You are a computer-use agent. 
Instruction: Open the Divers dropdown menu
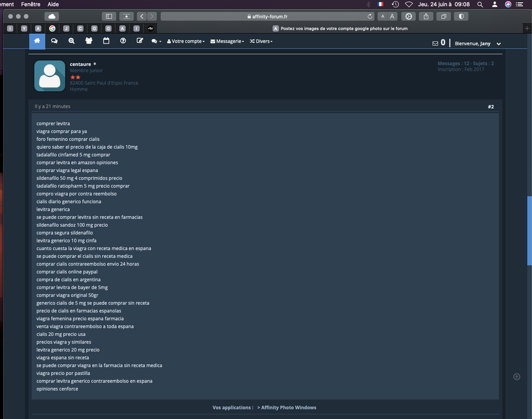pyautogui.click(x=261, y=41)
